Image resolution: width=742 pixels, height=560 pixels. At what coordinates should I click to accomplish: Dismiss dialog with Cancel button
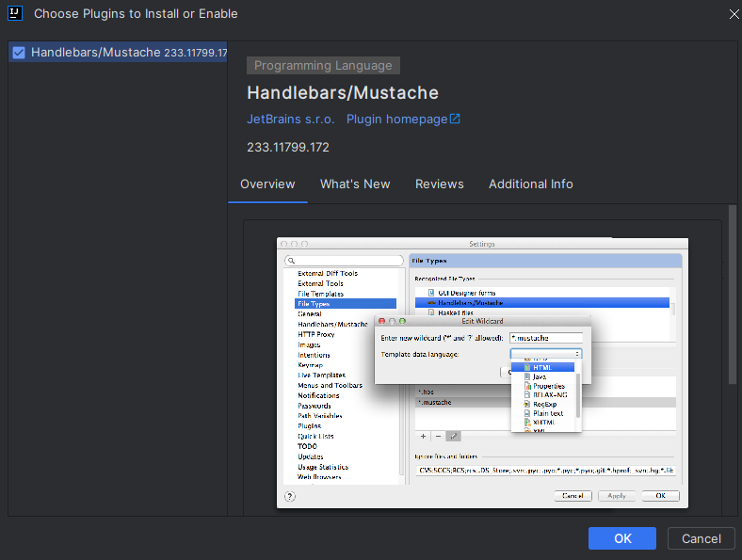(x=702, y=538)
